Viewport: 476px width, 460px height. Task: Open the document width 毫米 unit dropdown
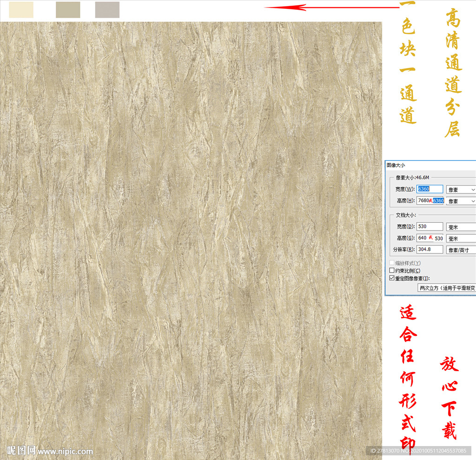[461, 227]
